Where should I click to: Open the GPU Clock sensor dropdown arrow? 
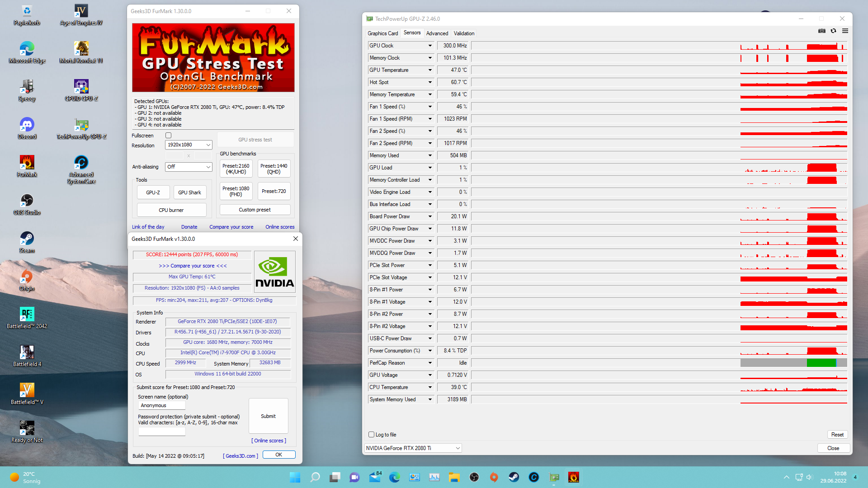coord(430,46)
